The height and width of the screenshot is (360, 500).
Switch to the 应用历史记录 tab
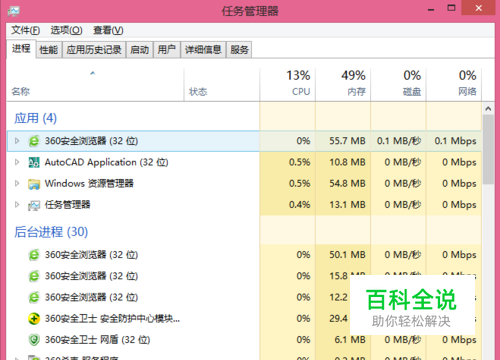click(94, 50)
